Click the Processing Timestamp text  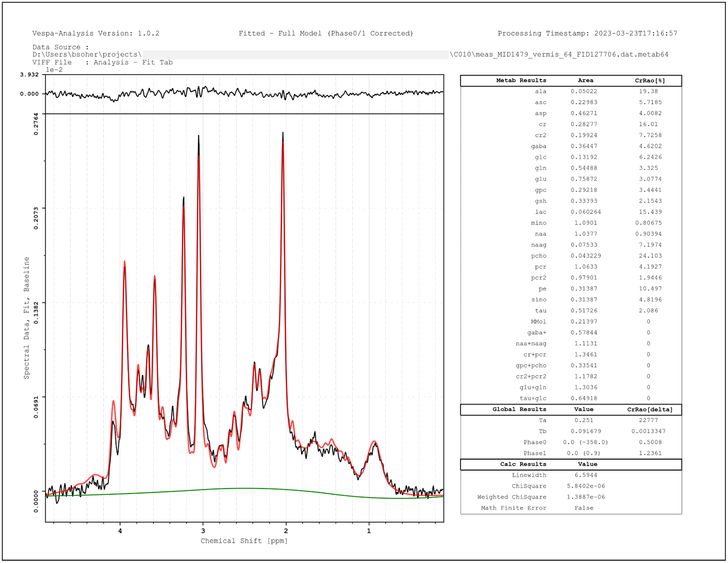[587, 34]
